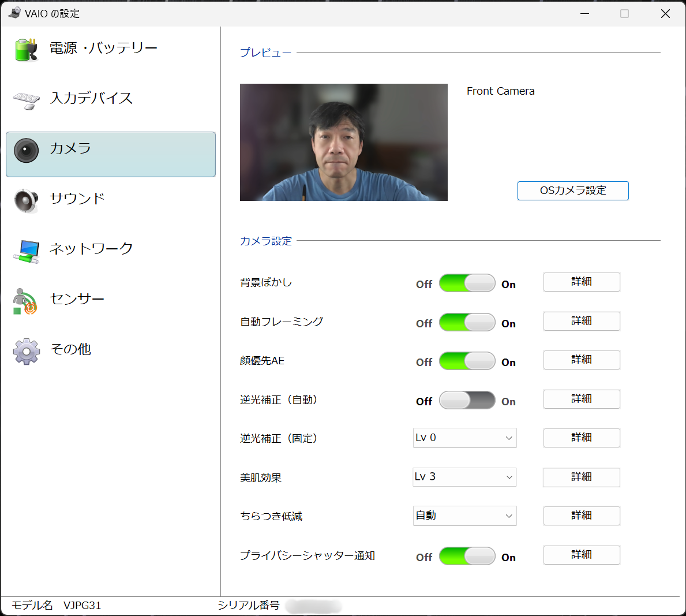Click the OSカメラ設定 button
The width and height of the screenshot is (686, 616).
pyautogui.click(x=572, y=191)
